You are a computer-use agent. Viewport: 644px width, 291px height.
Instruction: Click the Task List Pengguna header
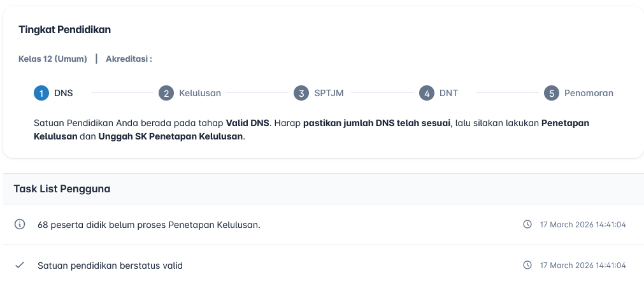pyautogui.click(x=62, y=188)
